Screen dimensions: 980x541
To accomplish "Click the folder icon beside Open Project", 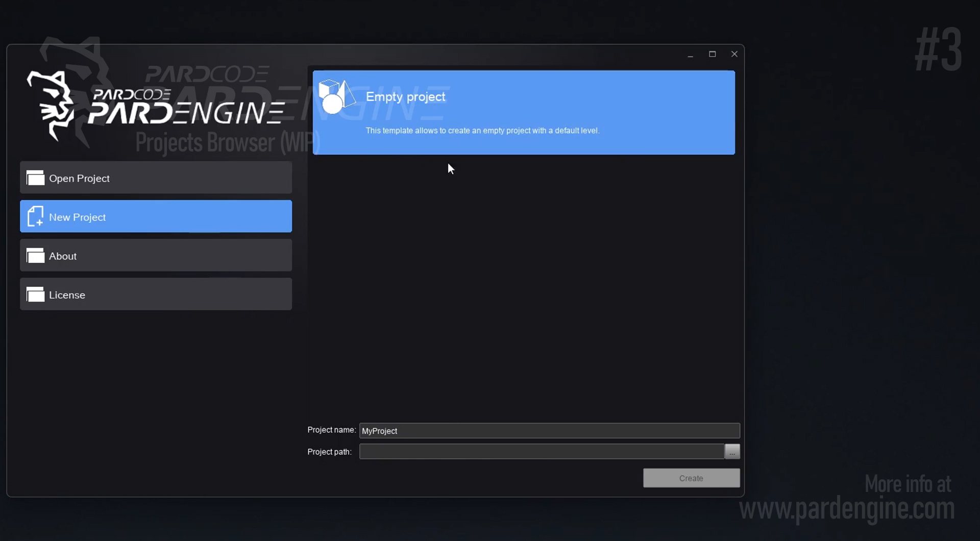I will 35,178.
